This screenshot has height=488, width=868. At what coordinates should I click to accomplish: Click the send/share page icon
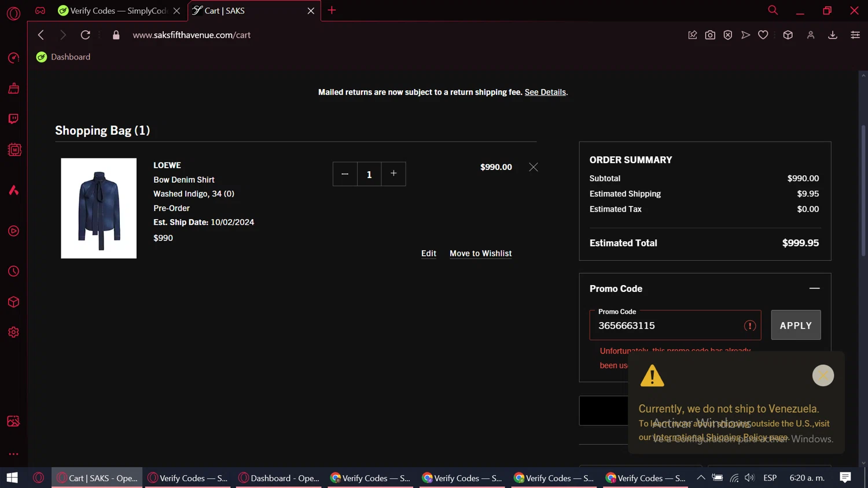746,35
